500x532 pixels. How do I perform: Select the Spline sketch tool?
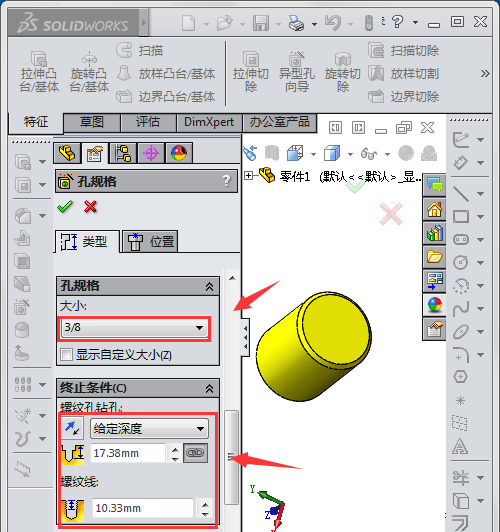(x=461, y=308)
